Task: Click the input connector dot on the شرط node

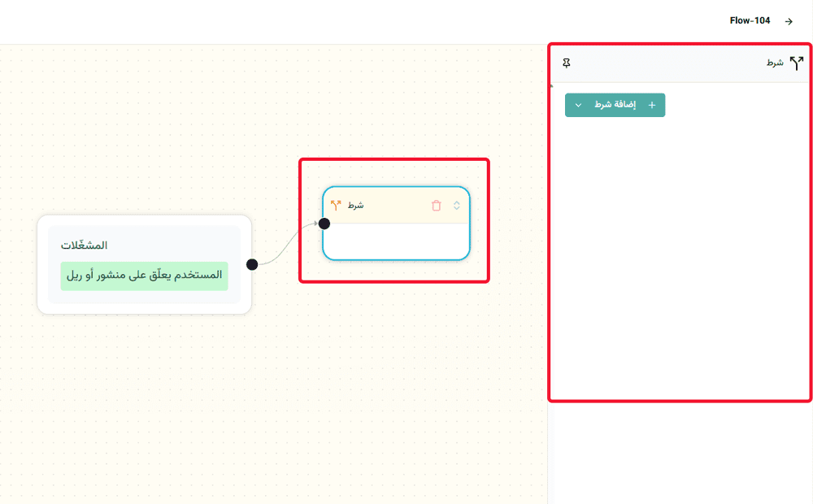Action: [324, 224]
